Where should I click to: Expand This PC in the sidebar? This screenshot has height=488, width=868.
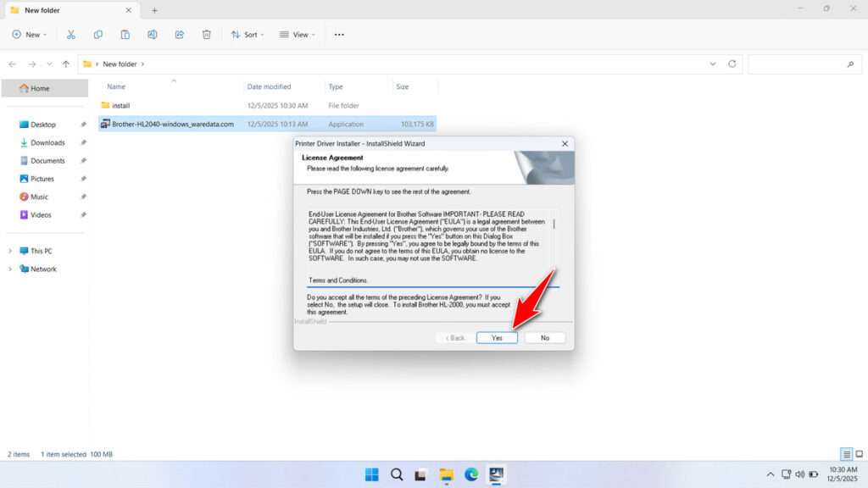pos(10,251)
